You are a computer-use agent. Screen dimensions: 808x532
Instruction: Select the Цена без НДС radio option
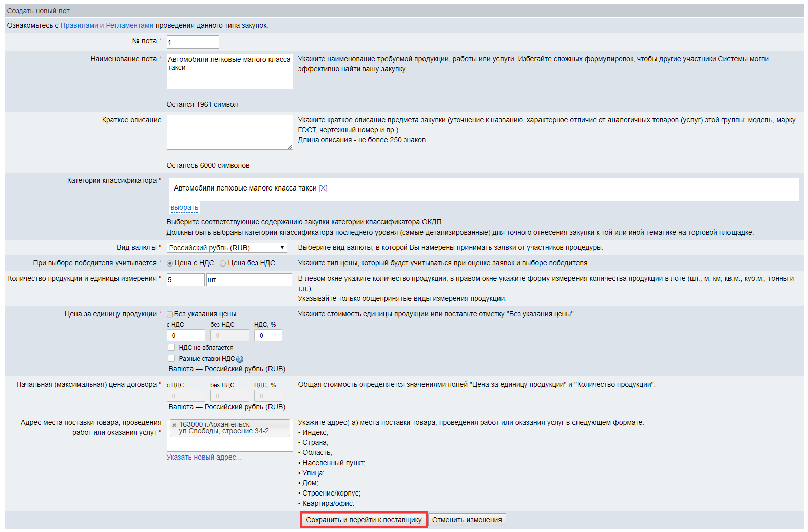click(x=223, y=263)
